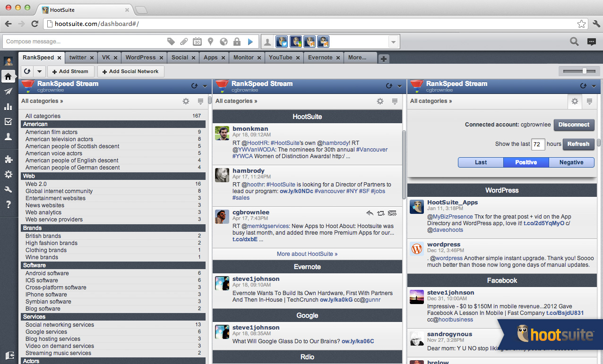Retweet the cgbrownlee tweet

pyautogui.click(x=380, y=213)
